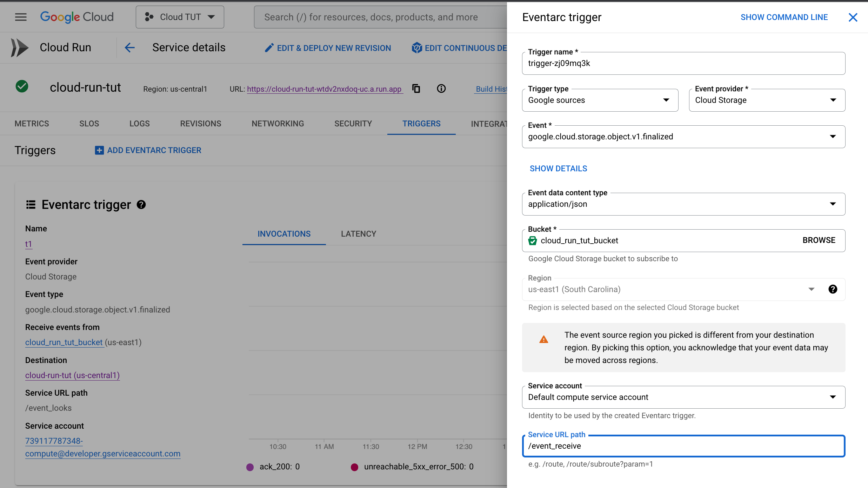The height and width of the screenshot is (488, 868).
Task: Expand the Event provider Cloud Storage dropdown
Action: click(x=767, y=100)
